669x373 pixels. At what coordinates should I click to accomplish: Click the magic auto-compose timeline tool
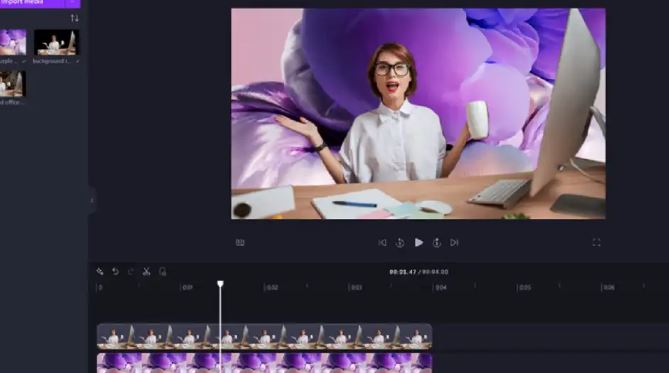point(100,271)
